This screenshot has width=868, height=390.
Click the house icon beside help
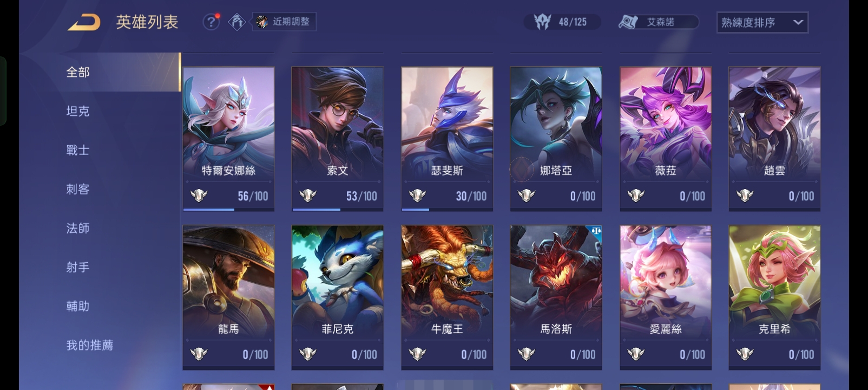tap(236, 22)
